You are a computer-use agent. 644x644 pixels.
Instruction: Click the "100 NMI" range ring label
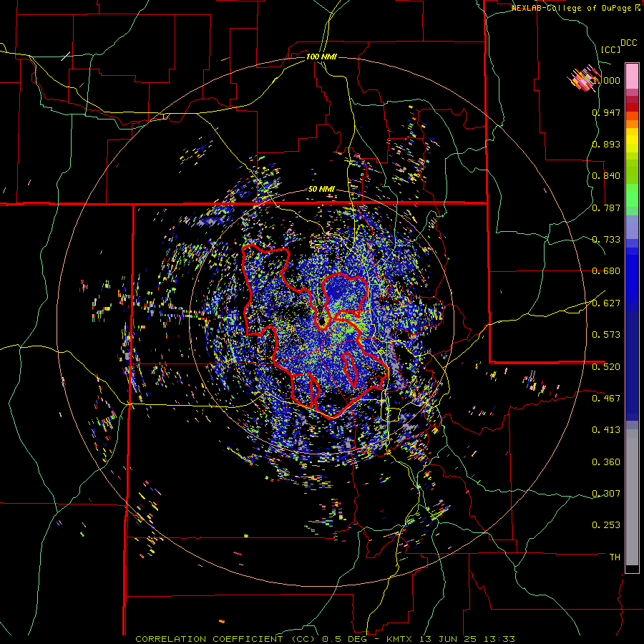tap(321, 57)
